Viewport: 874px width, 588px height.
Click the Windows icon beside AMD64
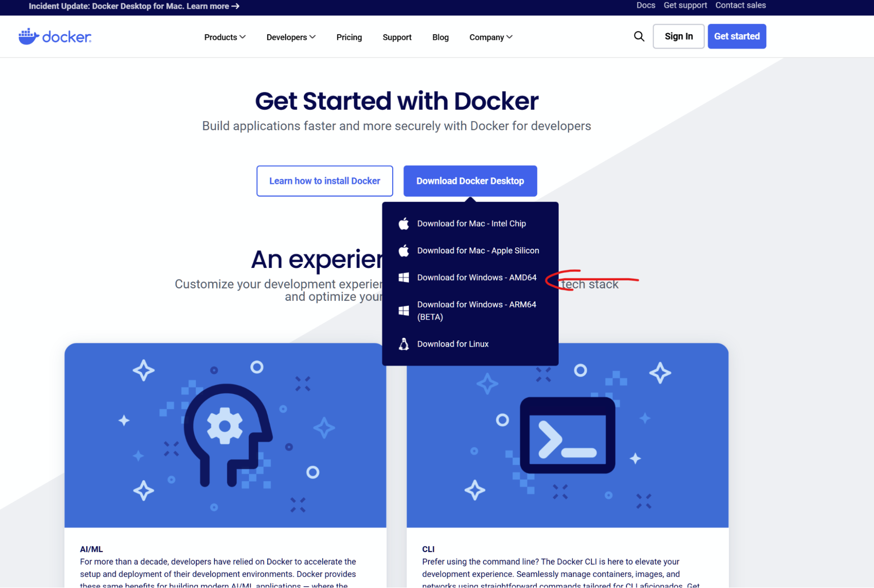(404, 278)
